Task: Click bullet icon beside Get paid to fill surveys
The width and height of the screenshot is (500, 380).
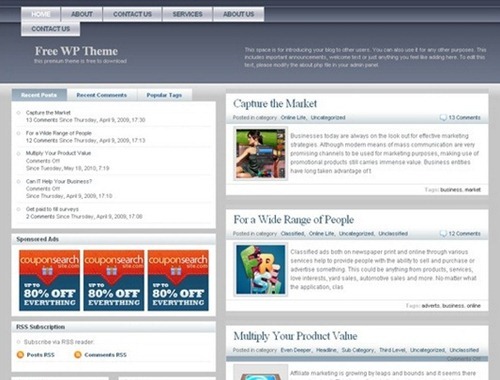Action: 19,209
